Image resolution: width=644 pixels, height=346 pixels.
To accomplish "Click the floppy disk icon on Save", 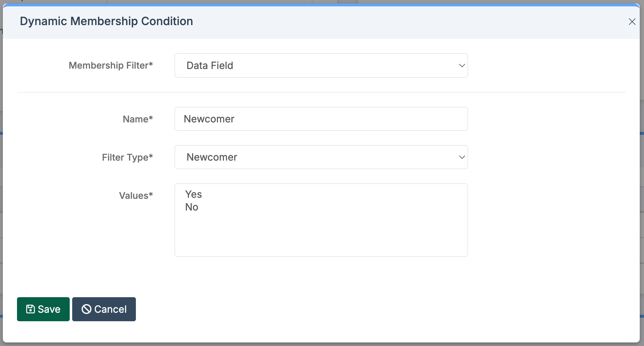I will (x=30, y=309).
